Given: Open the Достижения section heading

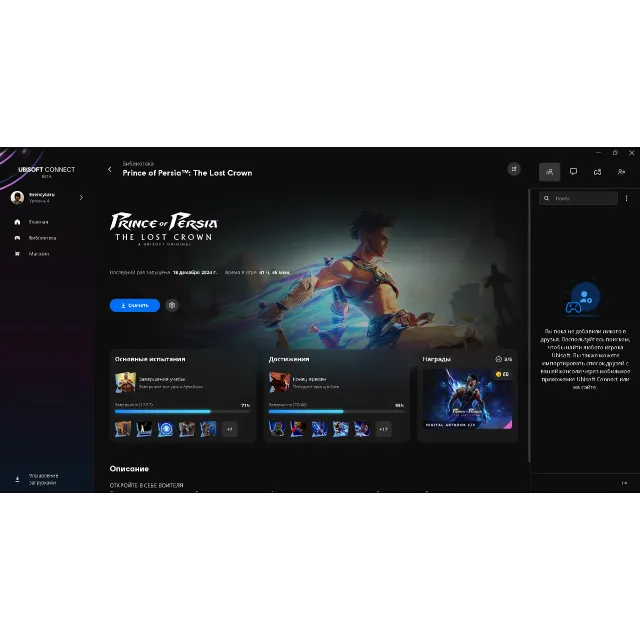Looking at the screenshot, I should pos(289,359).
